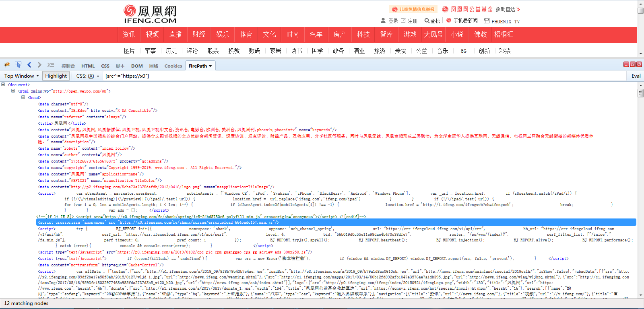
Task: Switch to the 脚本 script tab
Action: (120, 66)
